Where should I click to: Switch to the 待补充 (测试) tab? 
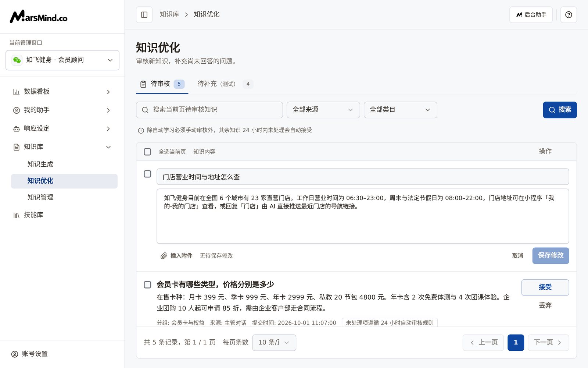(225, 84)
